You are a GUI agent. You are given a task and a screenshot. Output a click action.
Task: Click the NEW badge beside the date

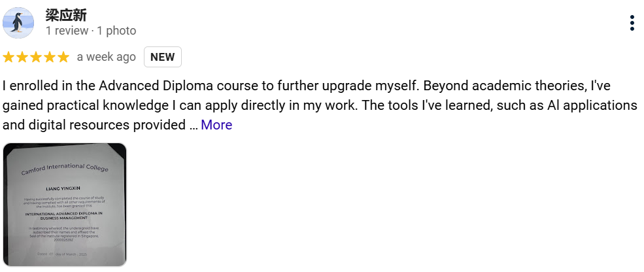163,57
